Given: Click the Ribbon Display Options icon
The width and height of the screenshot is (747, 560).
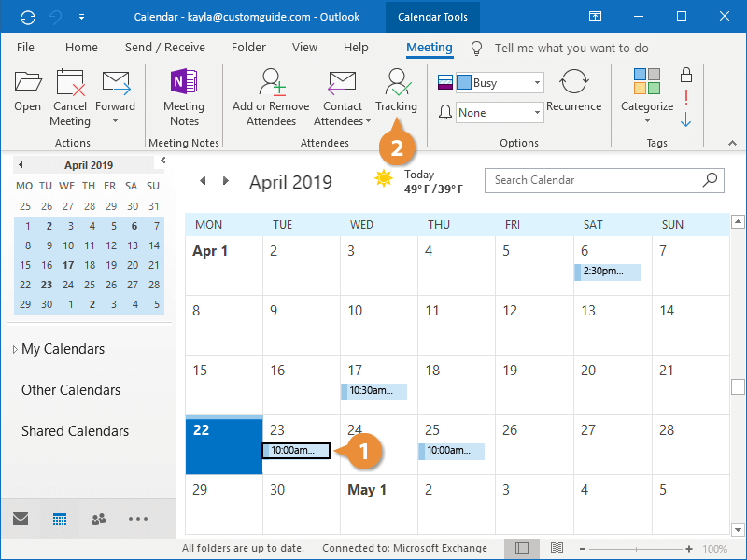Looking at the screenshot, I should point(595,17).
